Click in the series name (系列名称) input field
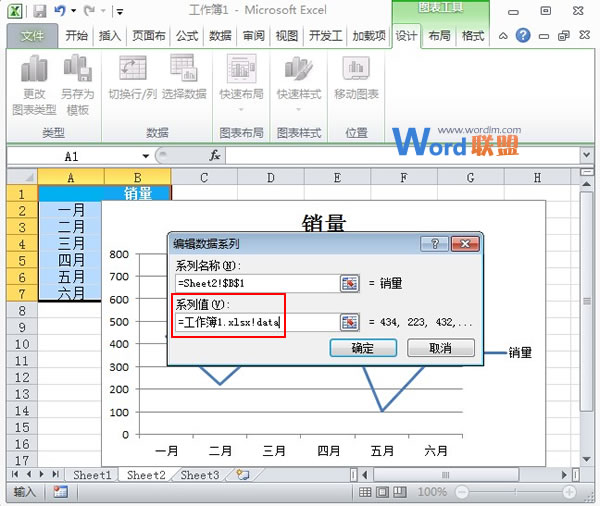The image size is (600, 506). (x=257, y=284)
